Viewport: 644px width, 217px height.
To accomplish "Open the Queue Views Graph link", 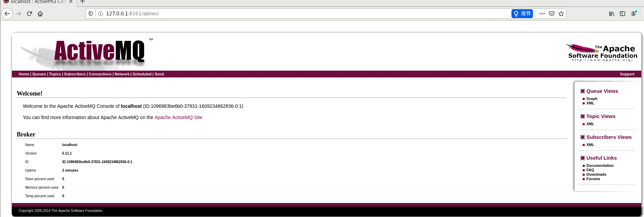I will [x=592, y=99].
